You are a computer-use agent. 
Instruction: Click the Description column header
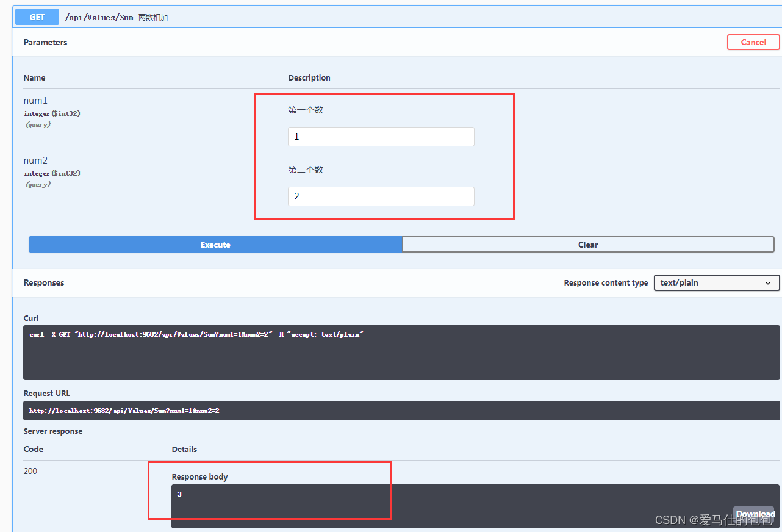pos(309,77)
